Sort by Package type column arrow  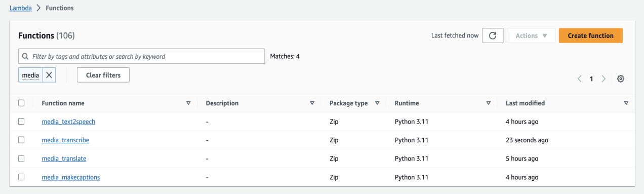(x=377, y=103)
